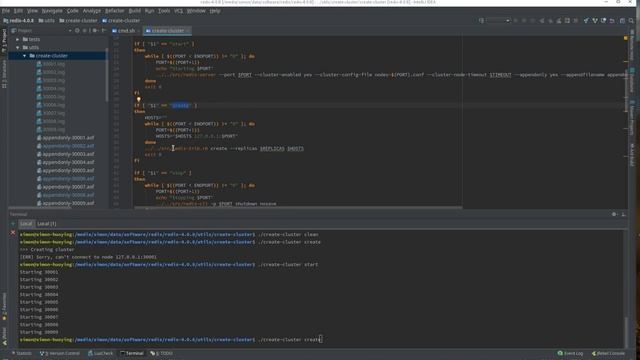Open the Event Log

(x=570, y=353)
